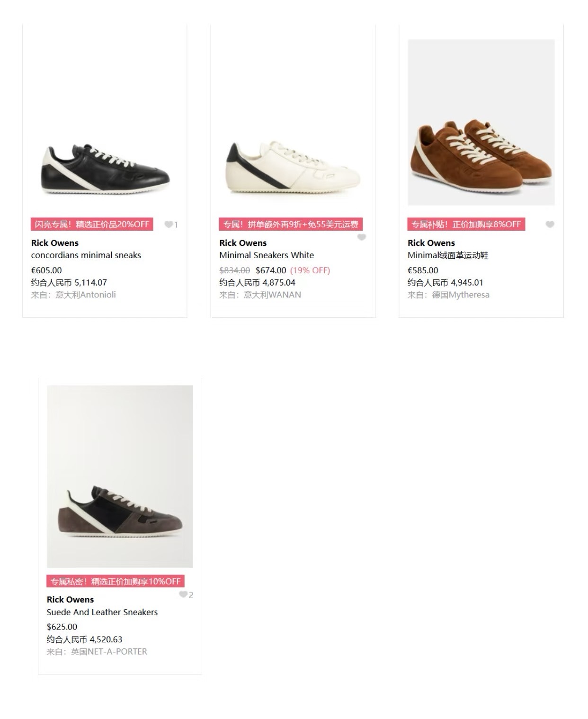Open black leather sneaker product image
The image size is (588, 719).
pyautogui.click(x=105, y=169)
